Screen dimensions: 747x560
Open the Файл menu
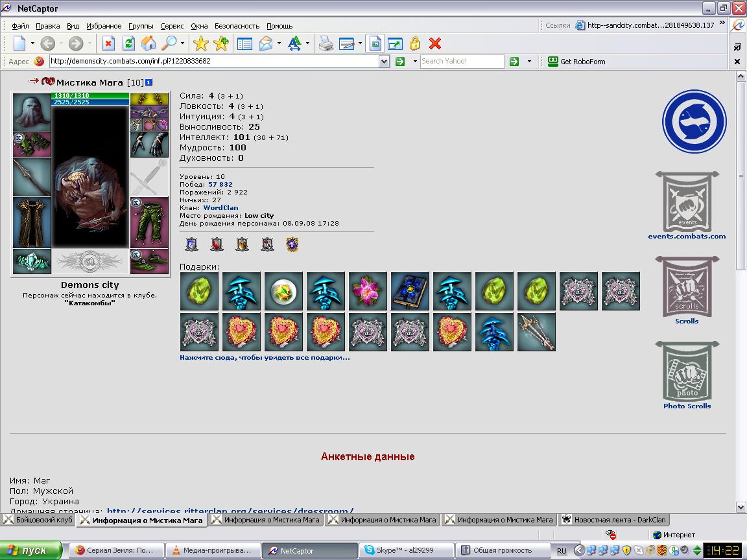pos(20,26)
